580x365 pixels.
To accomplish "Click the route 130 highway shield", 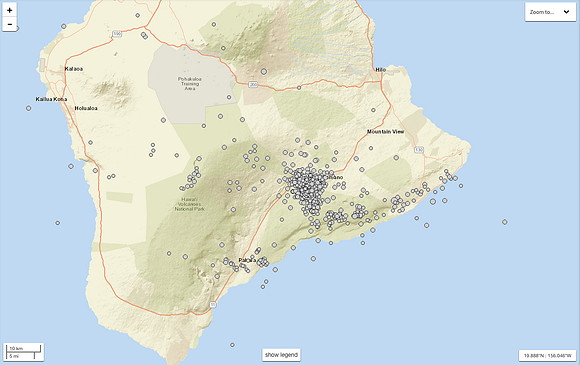I will 419,150.
